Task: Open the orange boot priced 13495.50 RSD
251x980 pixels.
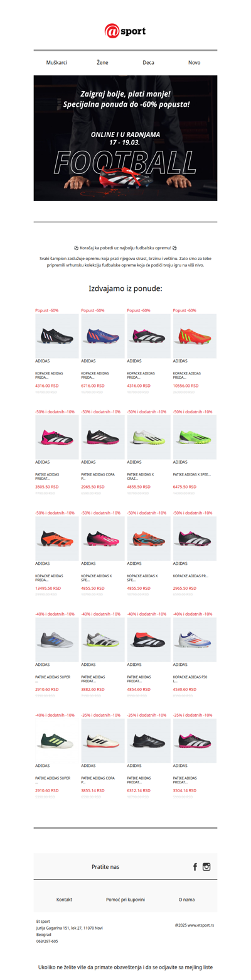Action: tap(57, 538)
